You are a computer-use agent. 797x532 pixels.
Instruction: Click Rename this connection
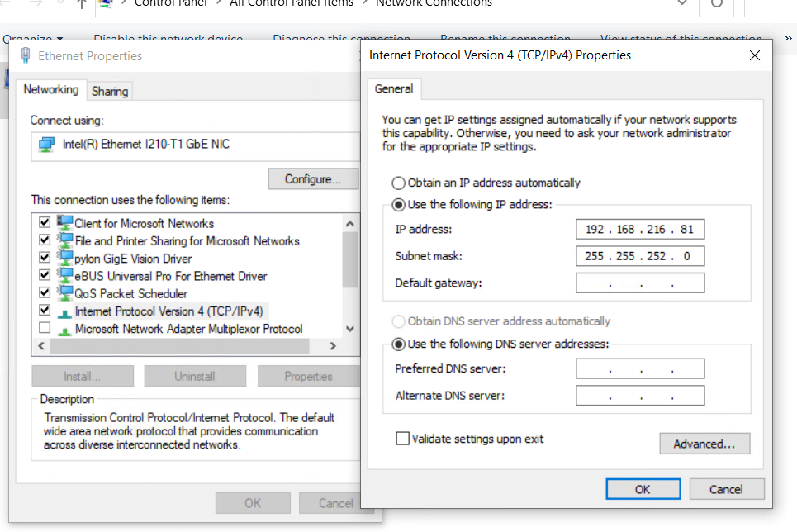point(505,39)
